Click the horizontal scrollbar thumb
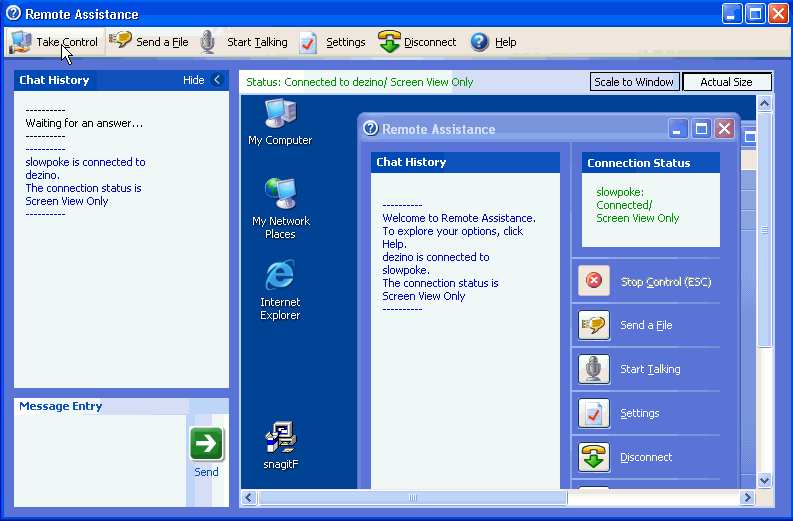This screenshot has width=793, height=521. click(413, 497)
